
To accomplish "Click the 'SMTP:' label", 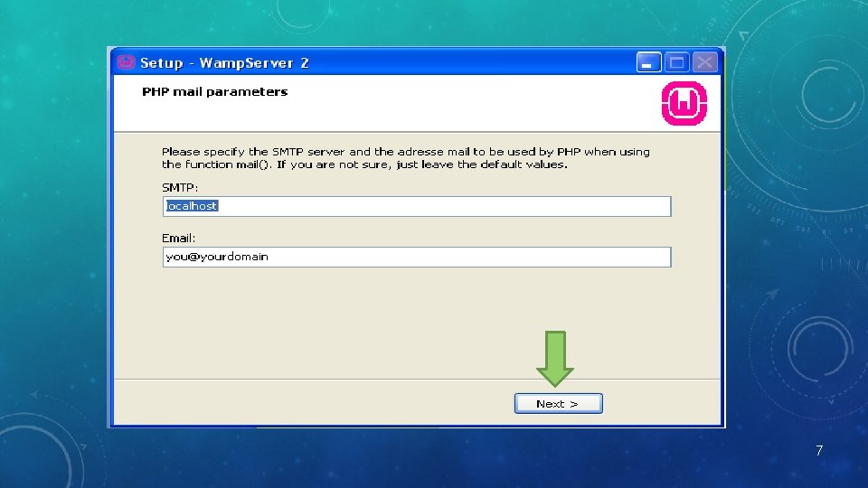I will [180, 188].
